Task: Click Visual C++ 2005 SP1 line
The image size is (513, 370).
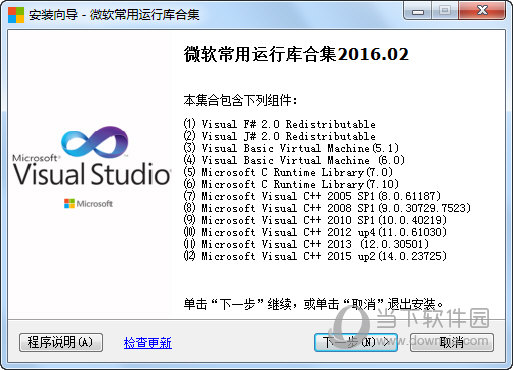Action: point(312,196)
